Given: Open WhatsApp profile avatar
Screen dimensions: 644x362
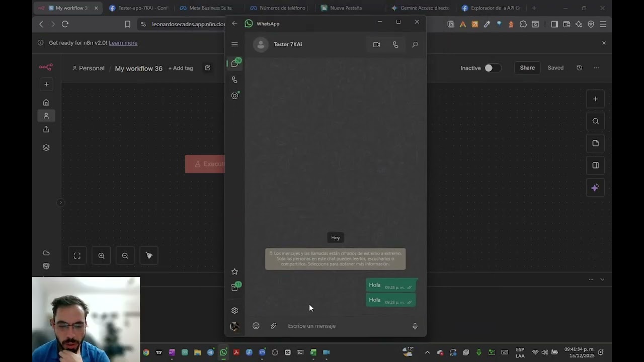Looking at the screenshot, I should point(234,326).
